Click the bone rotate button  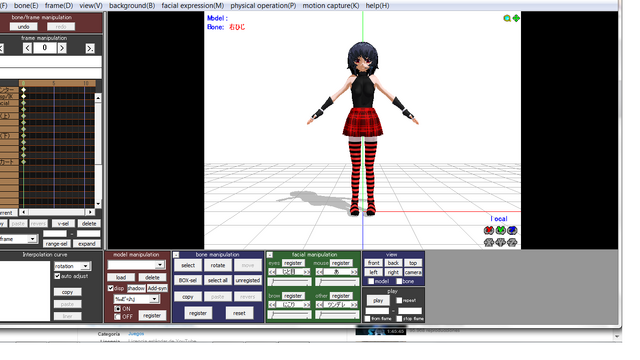(218, 265)
